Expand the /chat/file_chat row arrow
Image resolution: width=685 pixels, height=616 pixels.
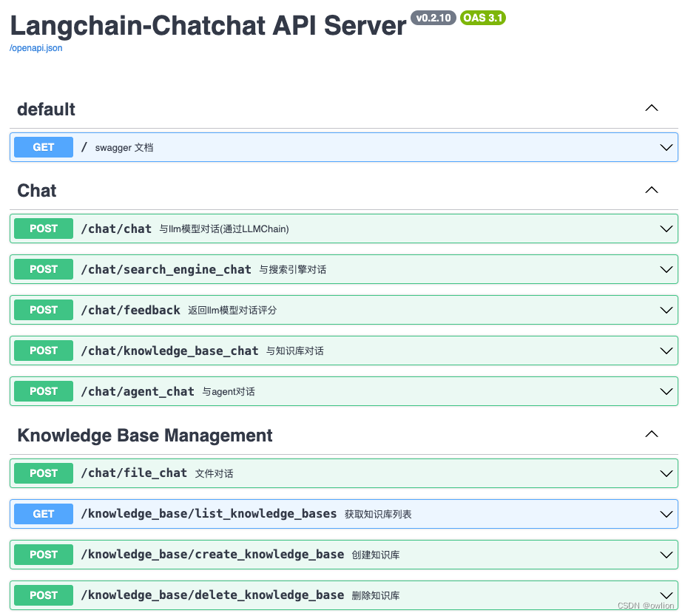coord(667,473)
